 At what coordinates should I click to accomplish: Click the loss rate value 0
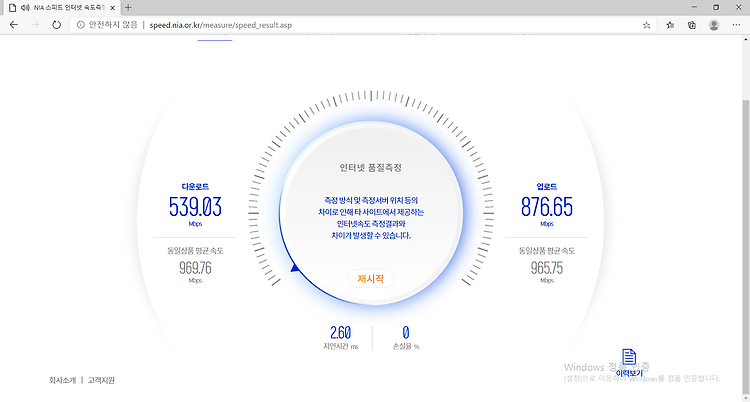(406, 332)
